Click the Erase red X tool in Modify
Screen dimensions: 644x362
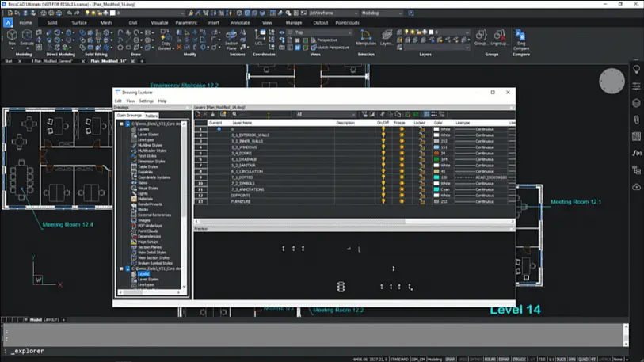(x=179, y=48)
